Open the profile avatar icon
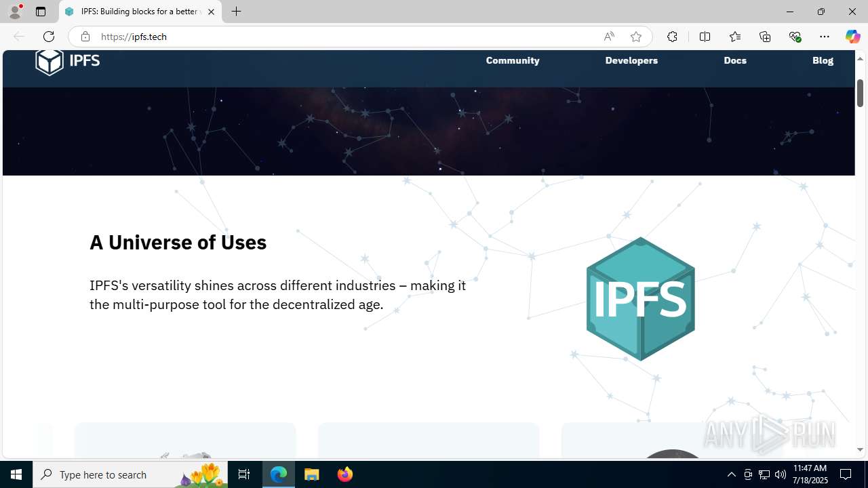This screenshot has width=868, height=488. tap(15, 12)
